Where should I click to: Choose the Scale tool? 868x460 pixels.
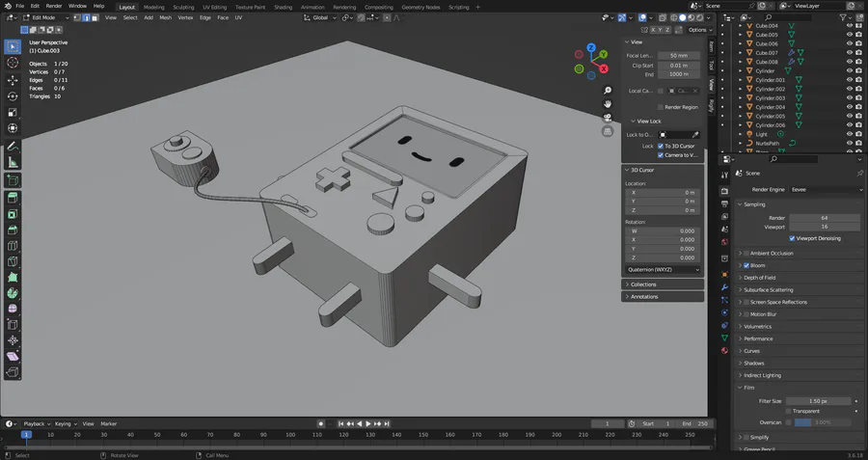coord(13,113)
